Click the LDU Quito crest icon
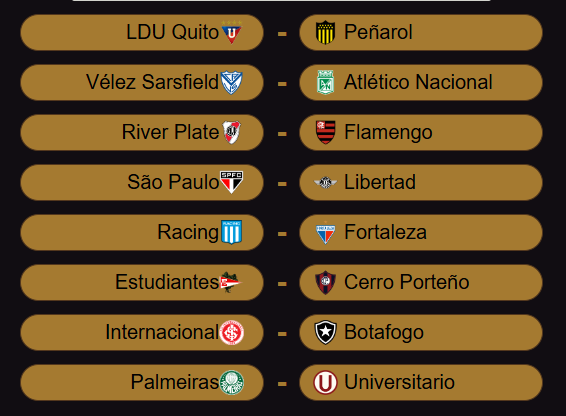The width and height of the screenshot is (566, 416). click(231, 32)
